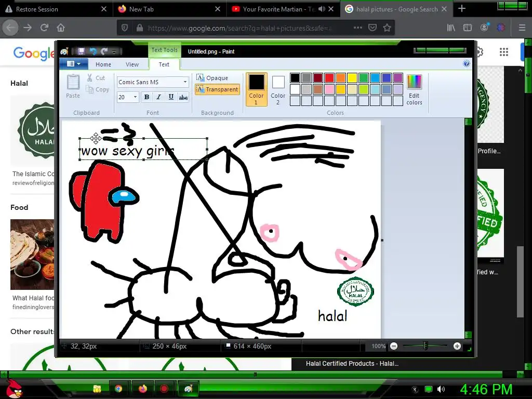532x399 pixels.
Task: Open the View ribbon tab
Action: [x=132, y=64]
